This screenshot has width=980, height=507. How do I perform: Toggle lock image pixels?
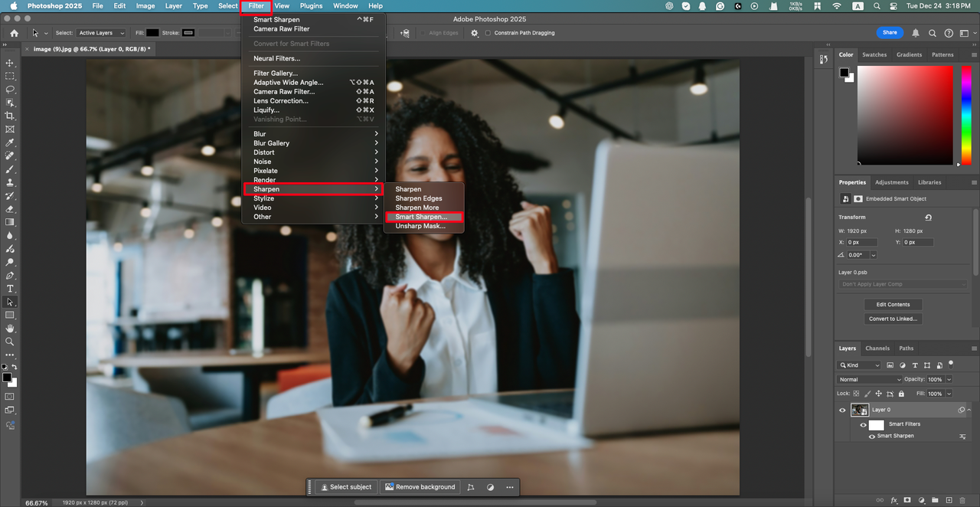pyautogui.click(x=868, y=394)
